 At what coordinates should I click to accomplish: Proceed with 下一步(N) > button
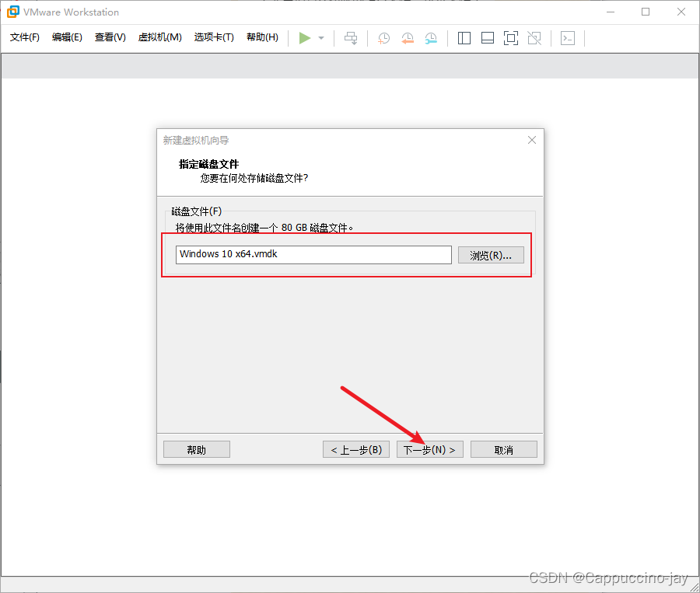tap(429, 450)
